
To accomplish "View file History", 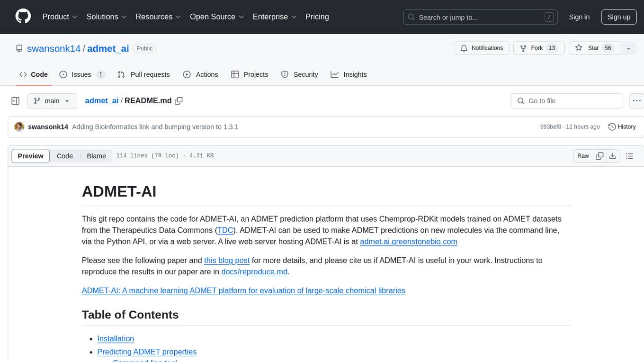I will [622, 127].
